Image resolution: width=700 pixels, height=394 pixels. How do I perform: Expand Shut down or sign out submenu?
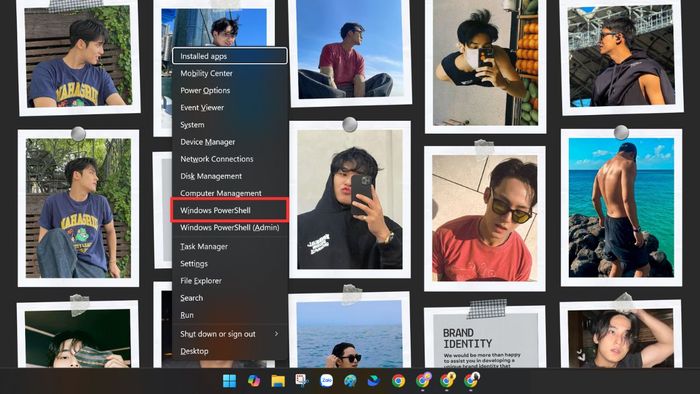pos(229,334)
